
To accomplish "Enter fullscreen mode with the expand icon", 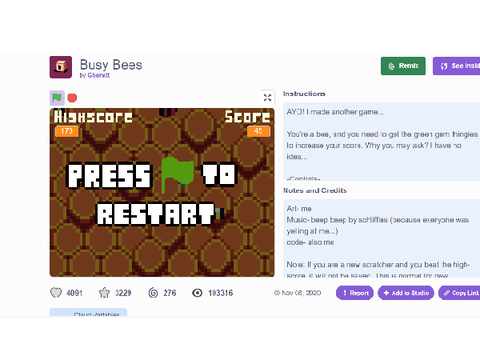I will (267, 98).
